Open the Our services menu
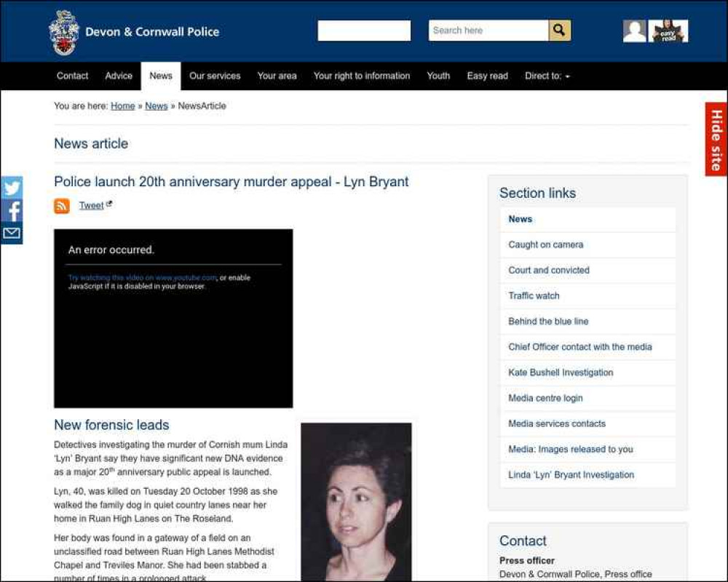 tap(215, 76)
